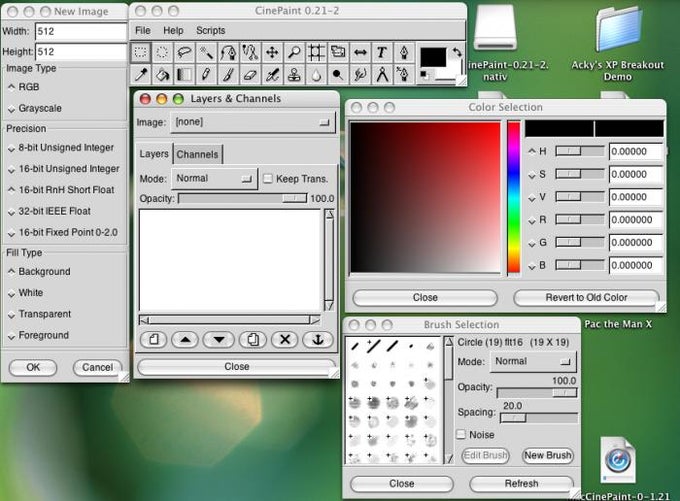Screen dimensions: 680x501
Task: Open the Image selector dropdown
Action: [253, 122]
